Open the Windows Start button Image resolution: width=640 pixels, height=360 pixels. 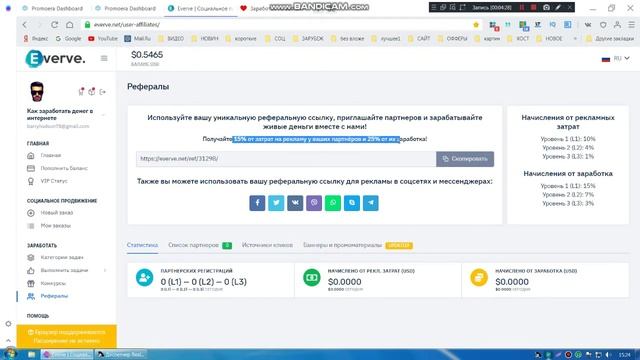pyautogui.click(x=9, y=353)
